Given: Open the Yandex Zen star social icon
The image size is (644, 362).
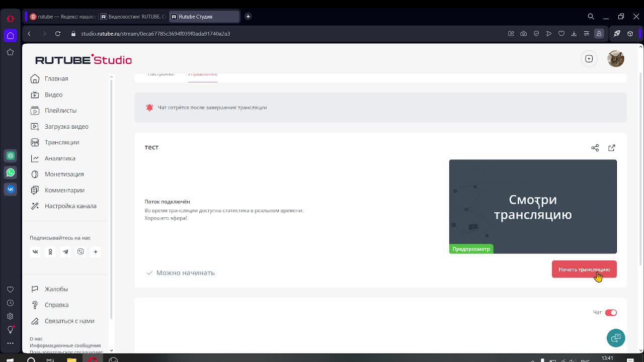Looking at the screenshot, I should click(x=96, y=252).
